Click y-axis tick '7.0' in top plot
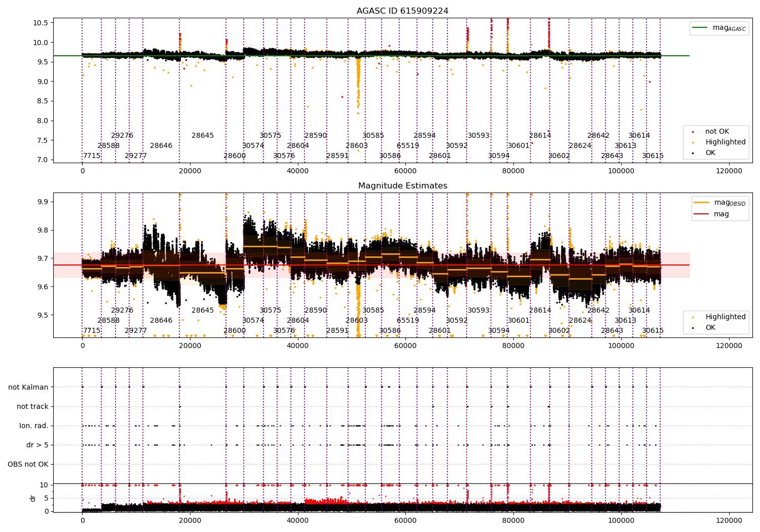 click(x=43, y=160)
